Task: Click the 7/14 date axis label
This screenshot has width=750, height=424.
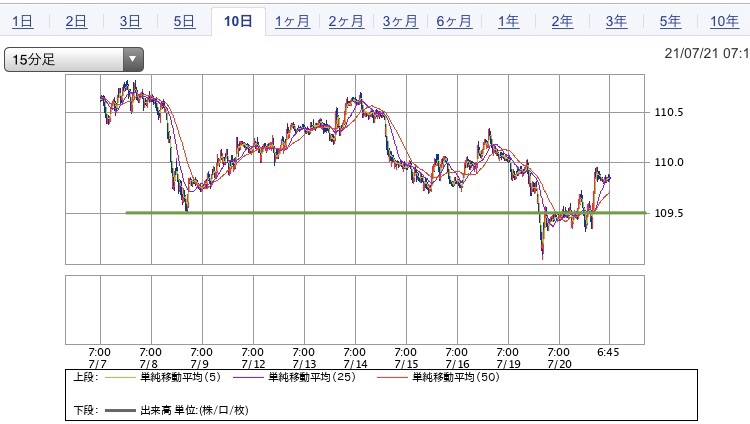Action: tap(355, 364)
